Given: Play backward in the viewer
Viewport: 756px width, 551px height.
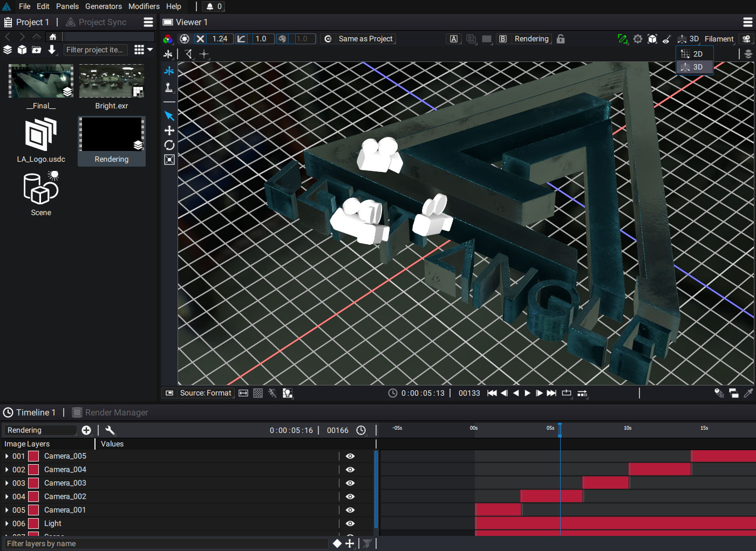Looking at the screenshot, I should point(516,393).
